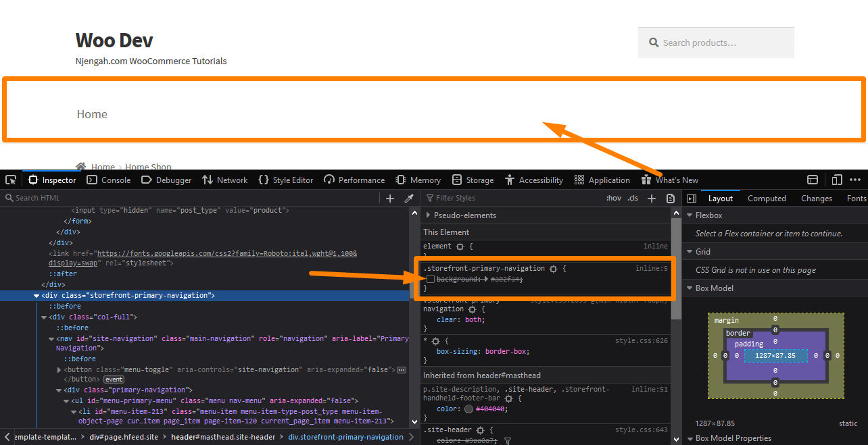This screenshot has width=868, height=445.
Task: Open the Woo Dev site title link
Action: [114, 41]
